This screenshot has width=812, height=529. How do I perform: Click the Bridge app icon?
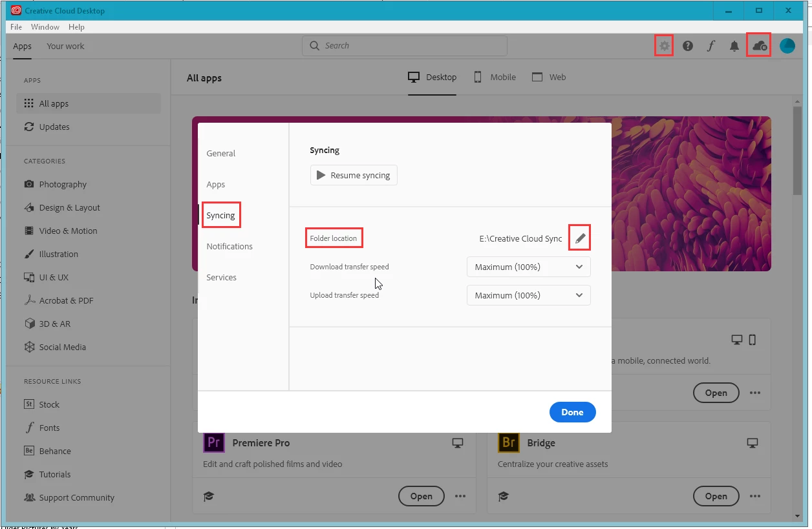coord(509,442)
